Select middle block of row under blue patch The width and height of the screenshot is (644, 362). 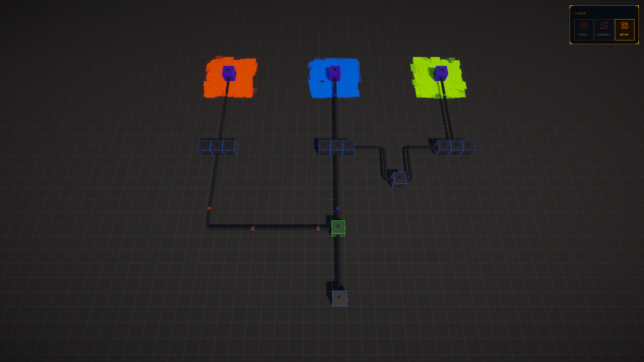tap(337, 148)
